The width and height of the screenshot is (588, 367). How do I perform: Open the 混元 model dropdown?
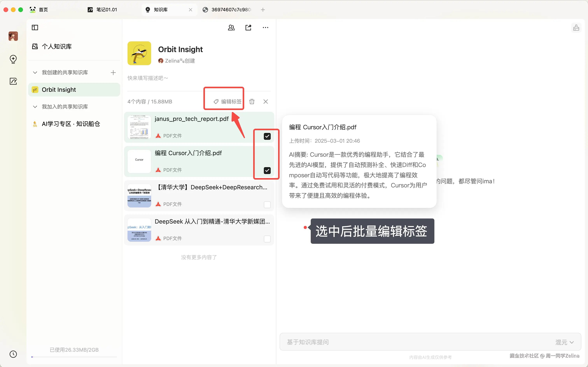point(564,342)
